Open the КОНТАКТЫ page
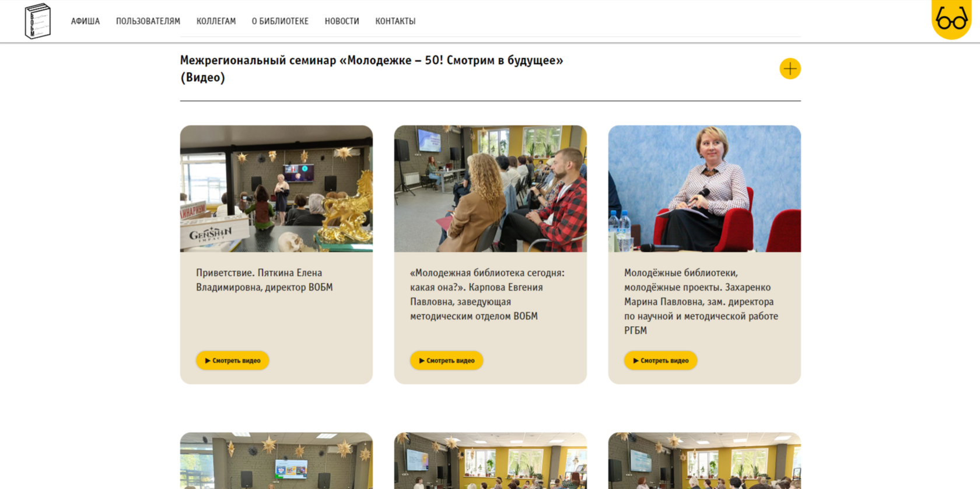 [395, 21]
